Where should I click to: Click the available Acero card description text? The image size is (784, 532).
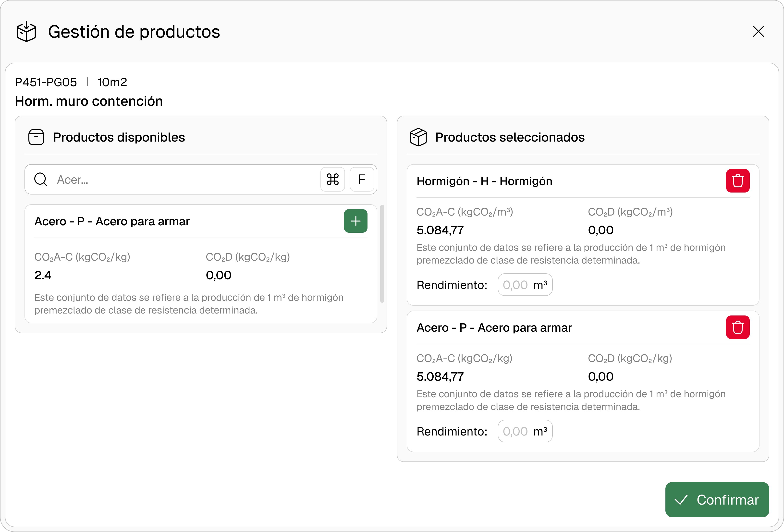point(189,304)
